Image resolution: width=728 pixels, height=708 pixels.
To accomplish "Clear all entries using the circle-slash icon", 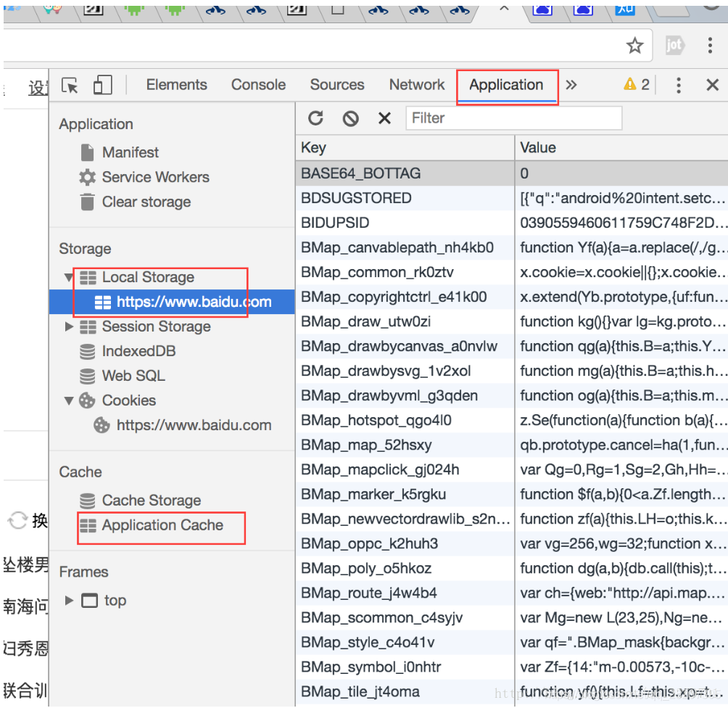I will pyautogui.click(x=350, y=118).
